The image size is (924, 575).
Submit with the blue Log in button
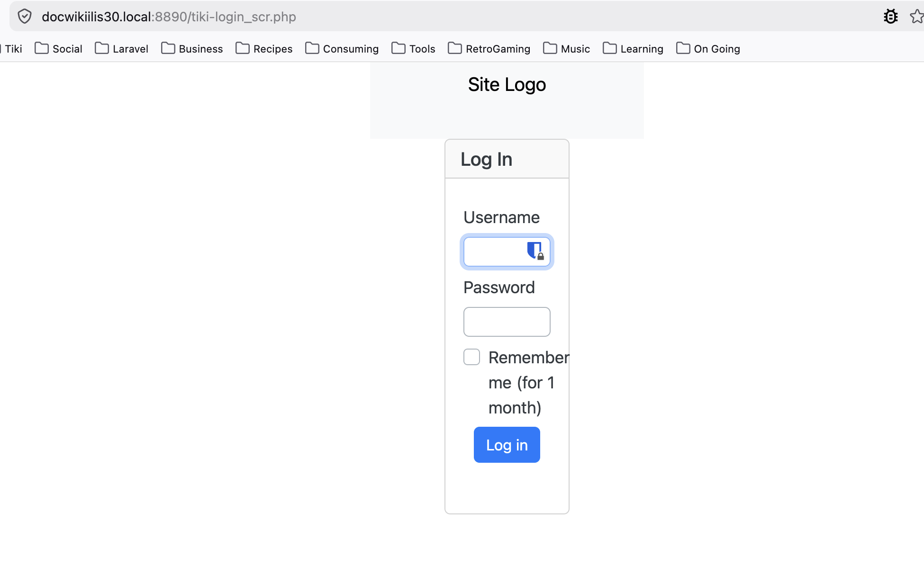507,445
